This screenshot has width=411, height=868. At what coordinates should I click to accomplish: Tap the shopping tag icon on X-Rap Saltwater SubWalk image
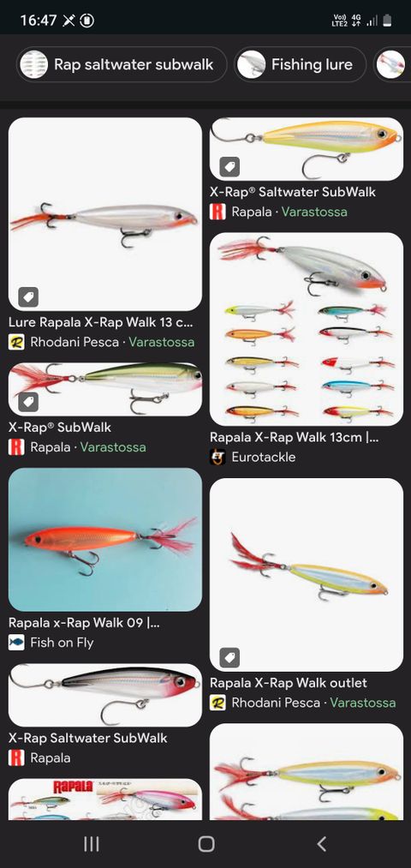click(x=229, y=166)
